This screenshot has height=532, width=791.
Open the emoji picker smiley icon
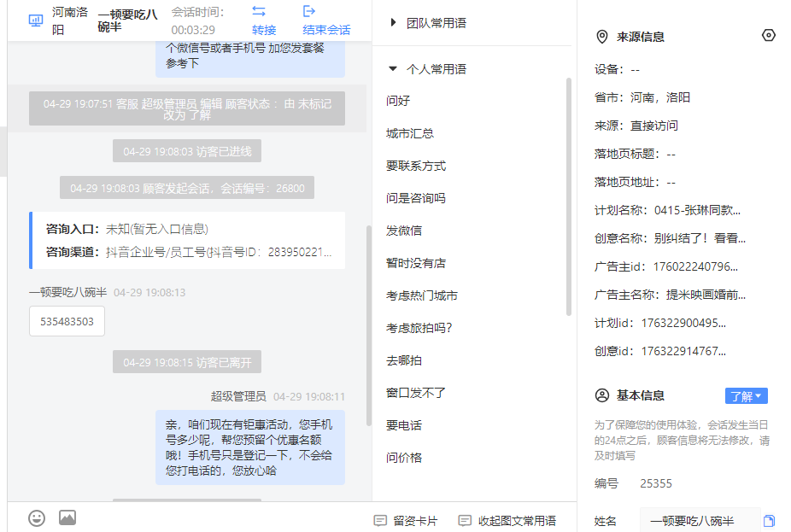[x=37, y=517]
